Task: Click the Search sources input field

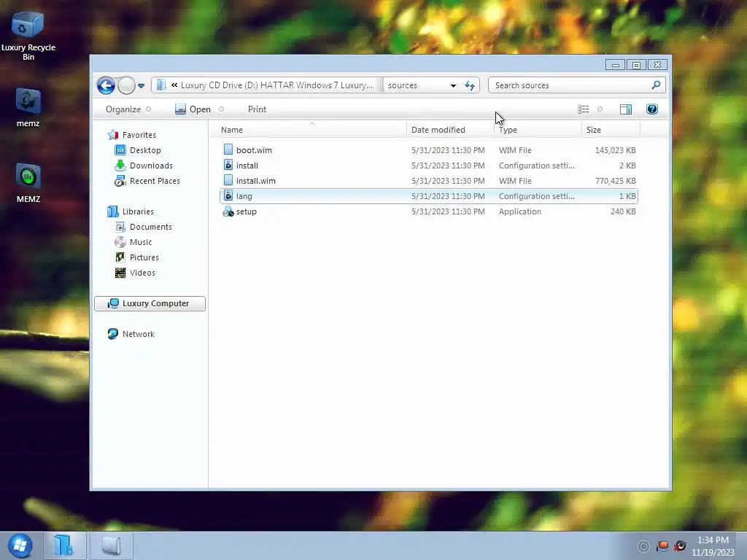Action: pyautogui.click(x=570, y=85)
